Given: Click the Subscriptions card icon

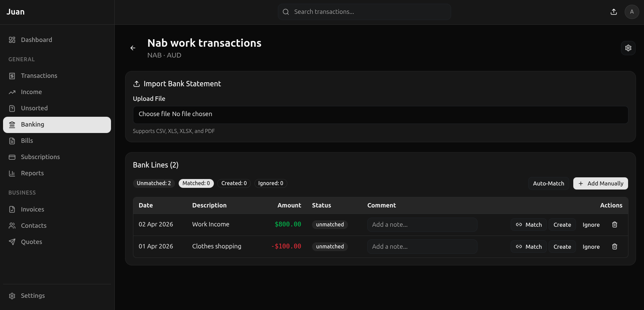Looking at the screenshot, I should click(12, 157).
